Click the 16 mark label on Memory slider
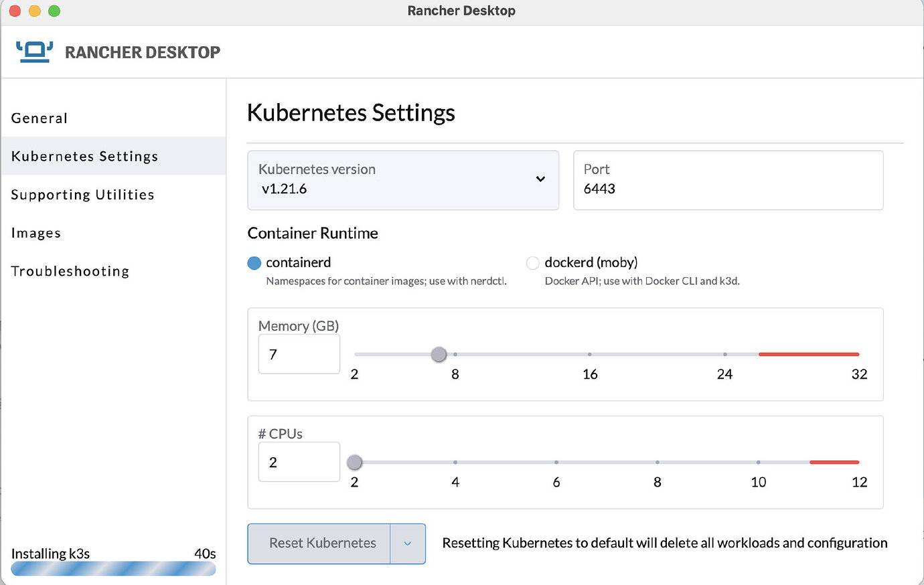Viewport: 924px width, 585px height. (590, 374)
